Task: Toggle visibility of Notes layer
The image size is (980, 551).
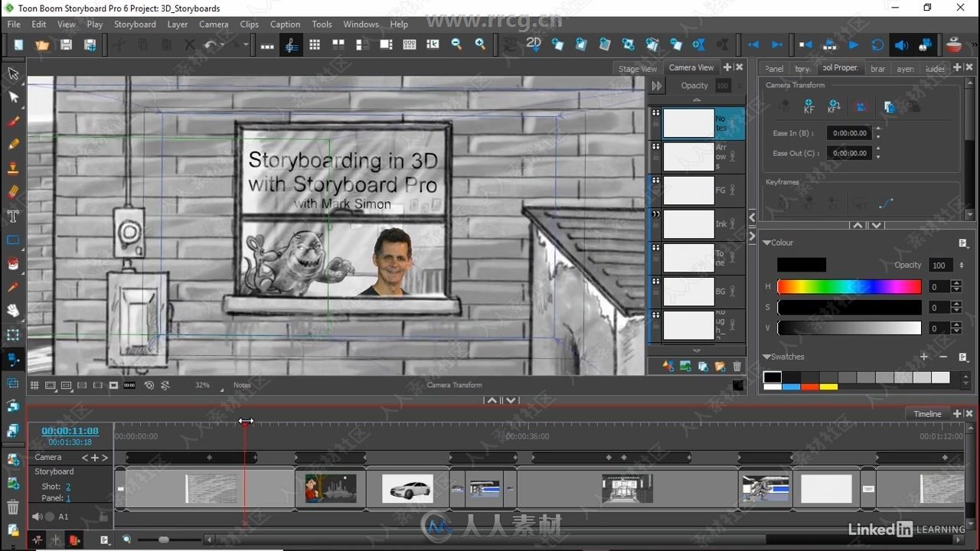Action: coord(655,112)
